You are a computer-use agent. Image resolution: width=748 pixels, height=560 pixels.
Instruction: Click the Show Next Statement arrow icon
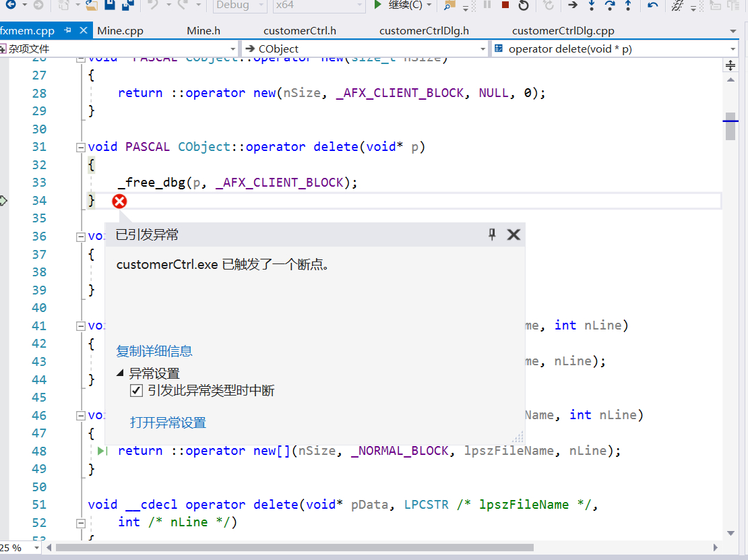573,5
